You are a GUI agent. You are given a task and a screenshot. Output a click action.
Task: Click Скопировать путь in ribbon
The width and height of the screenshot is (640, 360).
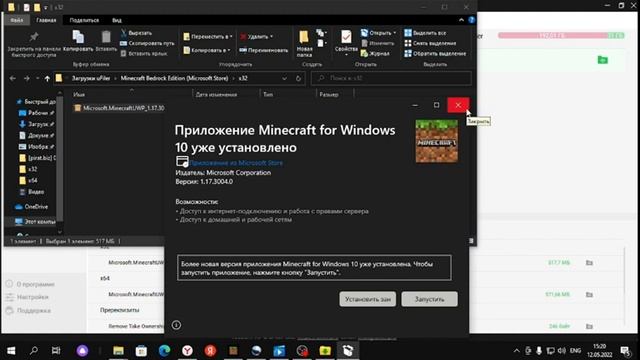click(x=147, y=43)
